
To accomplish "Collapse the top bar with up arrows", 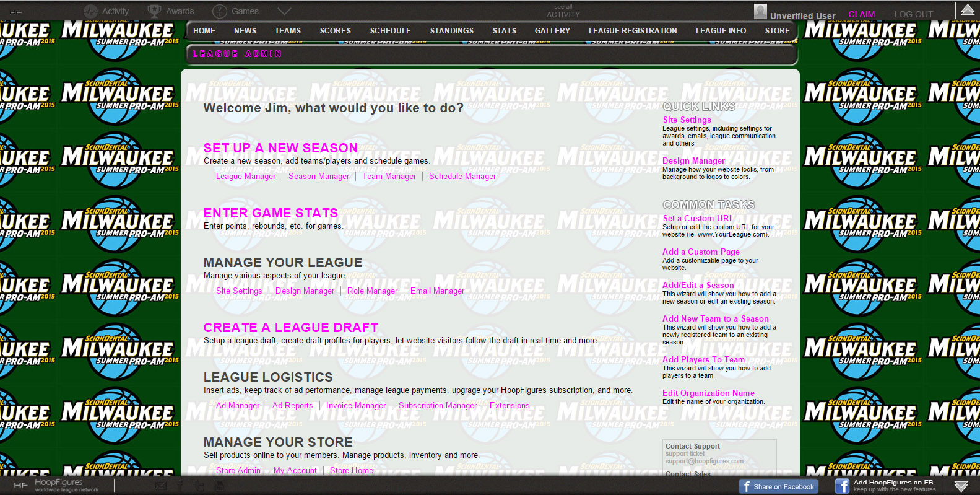I will click(x=967, y=9).
